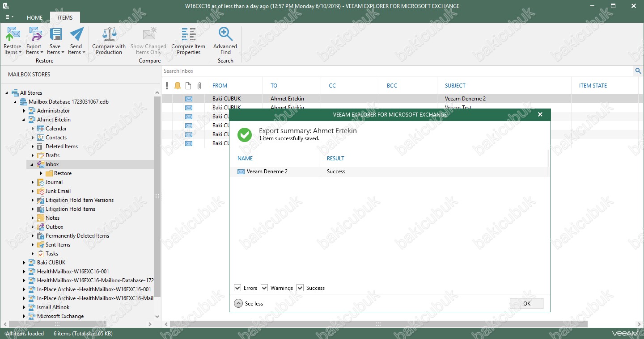The image size is (644, 339).
Task: Open the Restore Items tool
Action: [x=13, y=41]
